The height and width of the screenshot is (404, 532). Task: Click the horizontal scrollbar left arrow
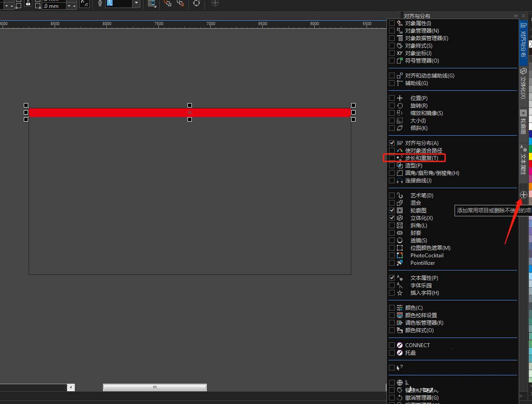click(x=71, y=387)
